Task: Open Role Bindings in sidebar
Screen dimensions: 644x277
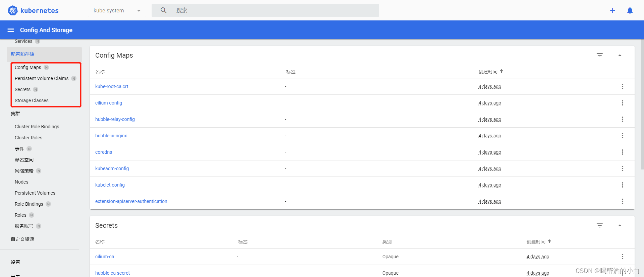Action: tap(29, 204)
